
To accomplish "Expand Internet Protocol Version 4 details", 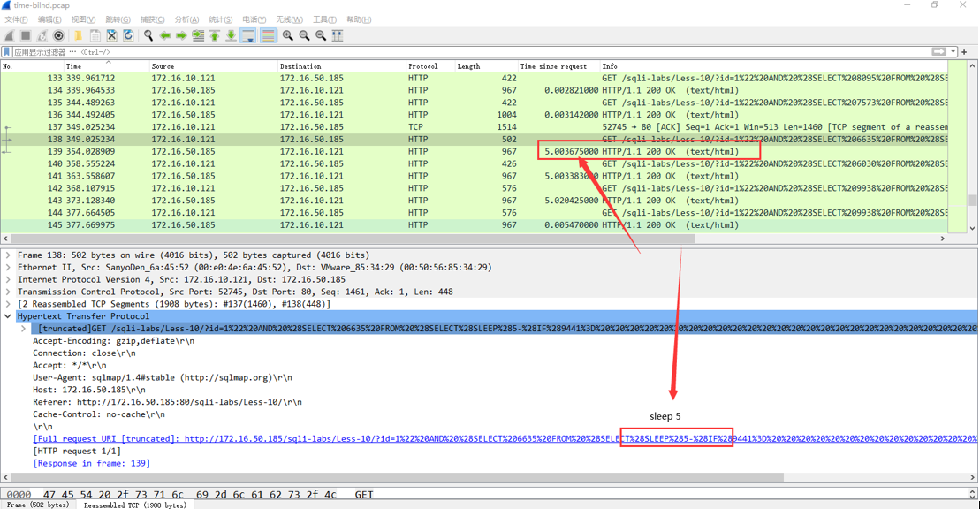I will tap(8, 279).
